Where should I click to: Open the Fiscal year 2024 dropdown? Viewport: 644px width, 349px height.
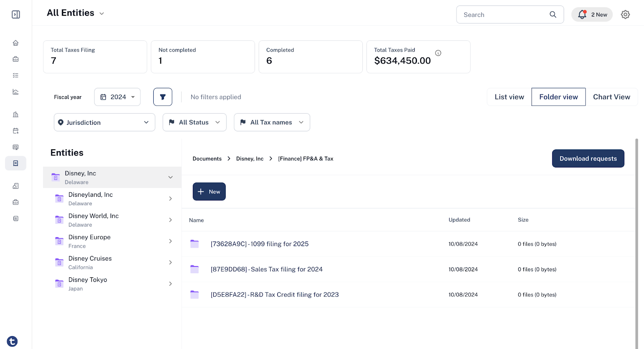click(x=117, y=97)
